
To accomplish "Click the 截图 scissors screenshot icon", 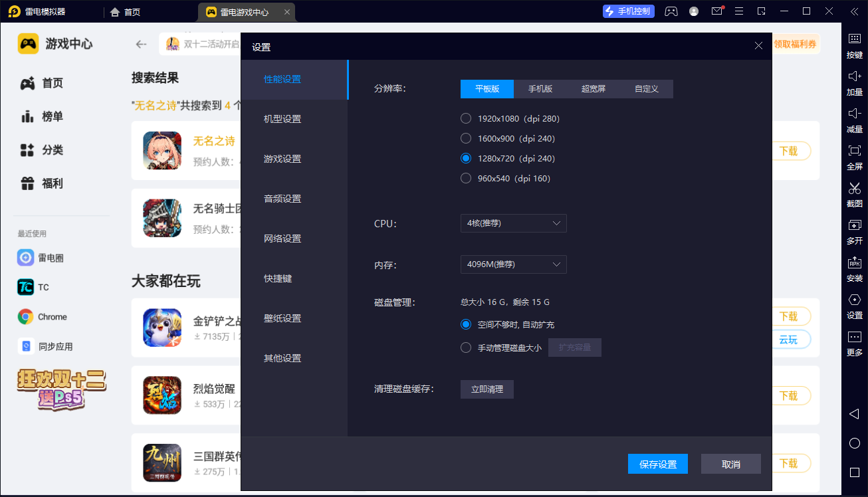I will pyautogui.click(x=854, y=189).
